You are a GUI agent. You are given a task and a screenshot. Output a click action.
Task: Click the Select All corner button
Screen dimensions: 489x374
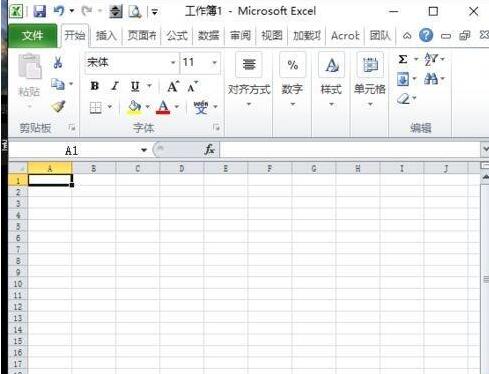click(18, 169)
